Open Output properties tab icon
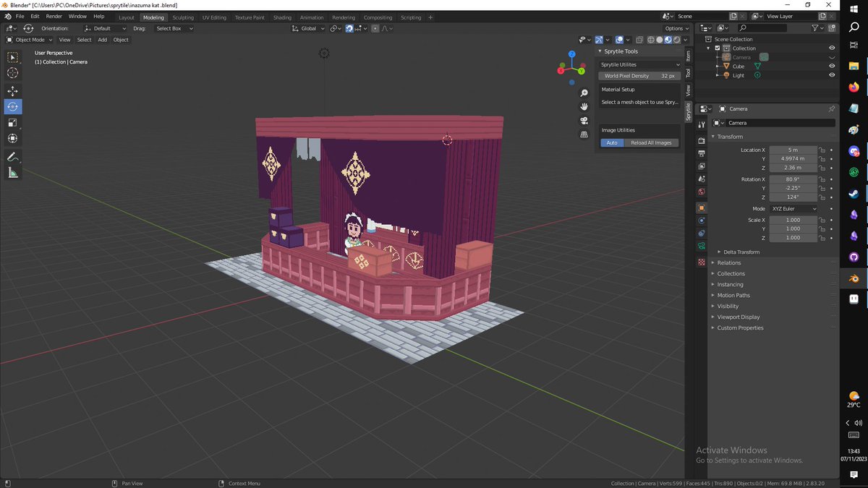Screen dimensions: 868x488 (x=701, y=153)
